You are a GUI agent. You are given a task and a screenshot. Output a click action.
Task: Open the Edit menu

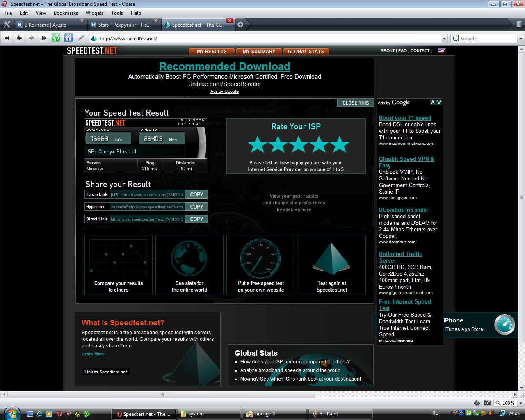pos(24,13)
